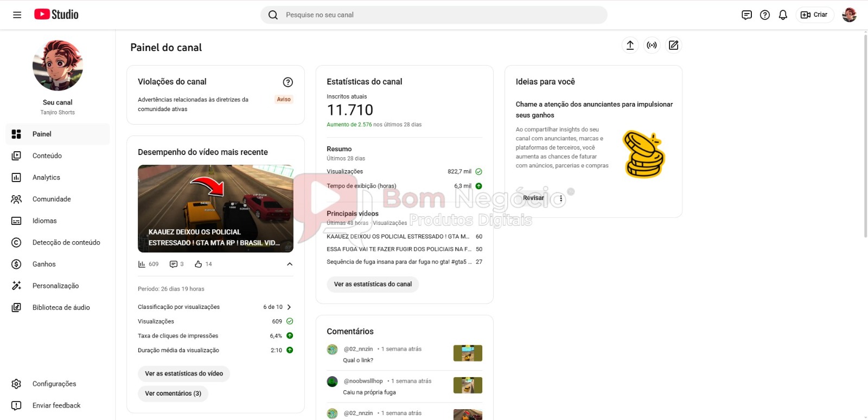Click the help icon in Violações do canal
Image resolution: width=868 pixels, height=420 pixels.
coord(288,82)
